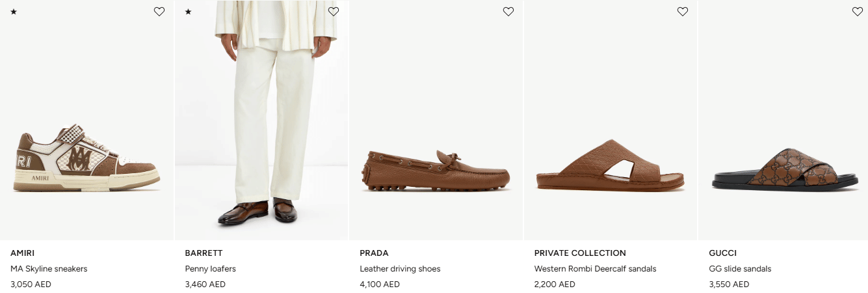Click star badge on Barrett loafers
The width and height of the screenshot is (868, 293).
(189, 12)
